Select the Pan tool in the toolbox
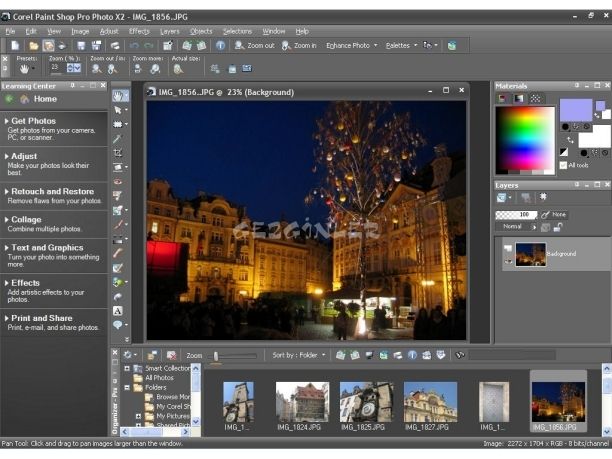This screenshot has width=612, height=459. (x=120, y=96)
